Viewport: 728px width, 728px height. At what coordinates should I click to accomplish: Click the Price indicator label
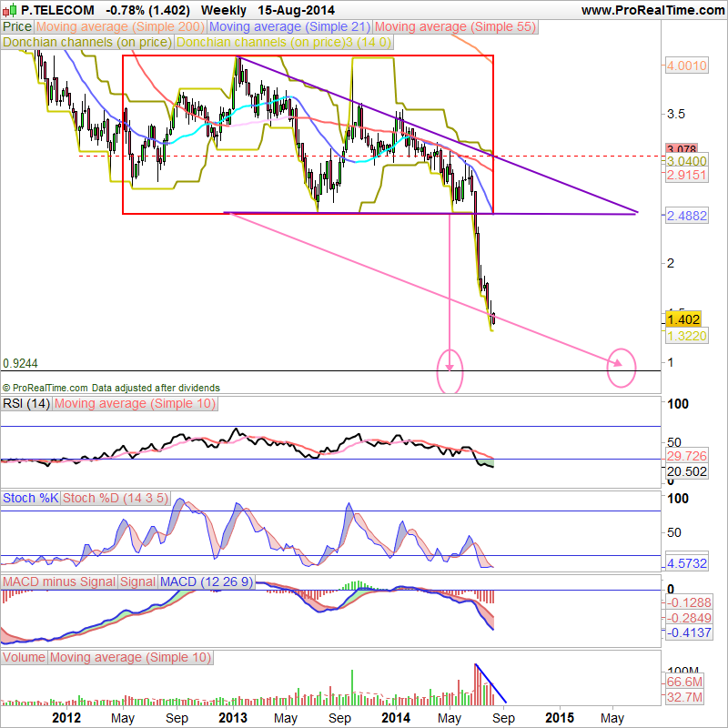(x=17, y=27)
